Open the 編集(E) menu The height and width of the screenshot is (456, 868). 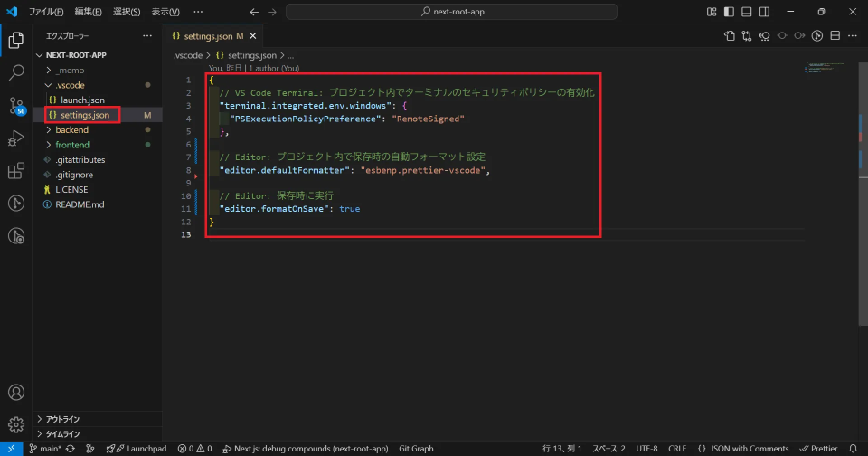coord(88,12)
